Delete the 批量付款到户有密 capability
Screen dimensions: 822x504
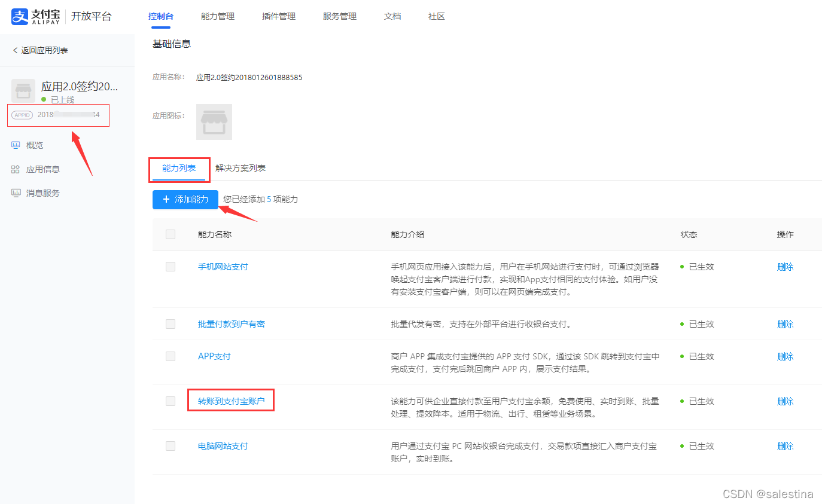click(x=785, y=324)
